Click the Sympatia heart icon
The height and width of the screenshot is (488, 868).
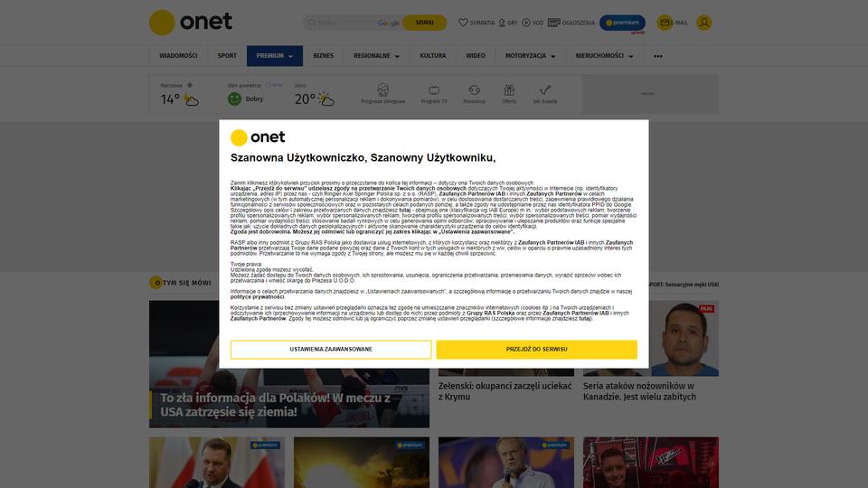coord(463,23)
